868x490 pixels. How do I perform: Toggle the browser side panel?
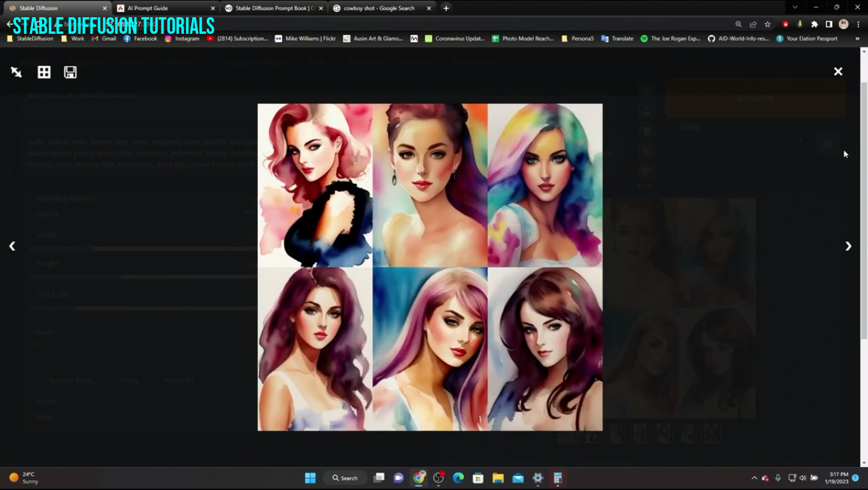(x=828, y=24)
